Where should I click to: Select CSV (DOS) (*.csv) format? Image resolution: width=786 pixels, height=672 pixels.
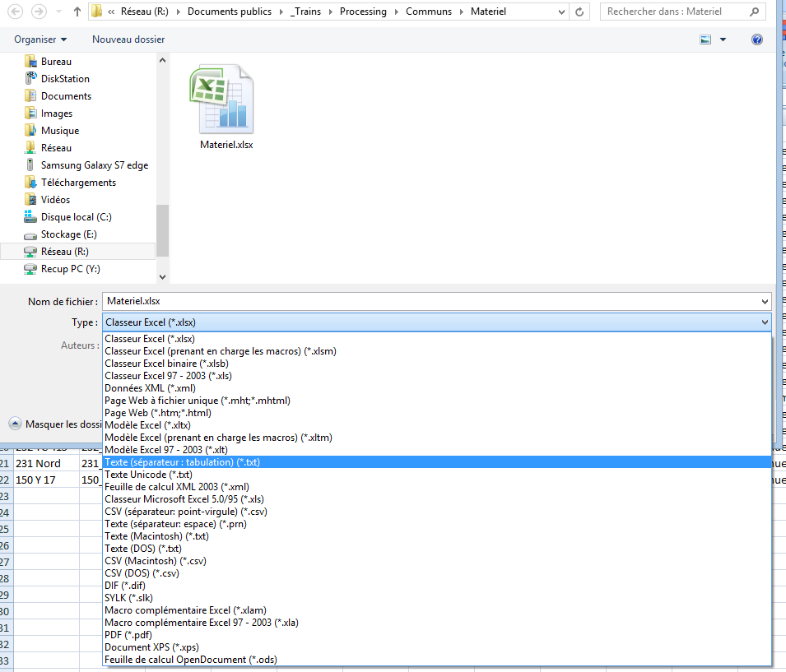point(436,573)
